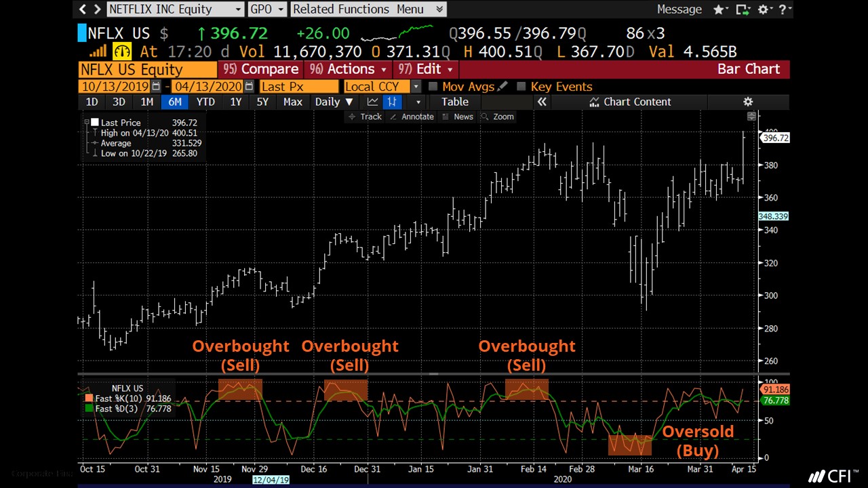Select the YTD range tab
868x488 pixels.
coord(205,102)
